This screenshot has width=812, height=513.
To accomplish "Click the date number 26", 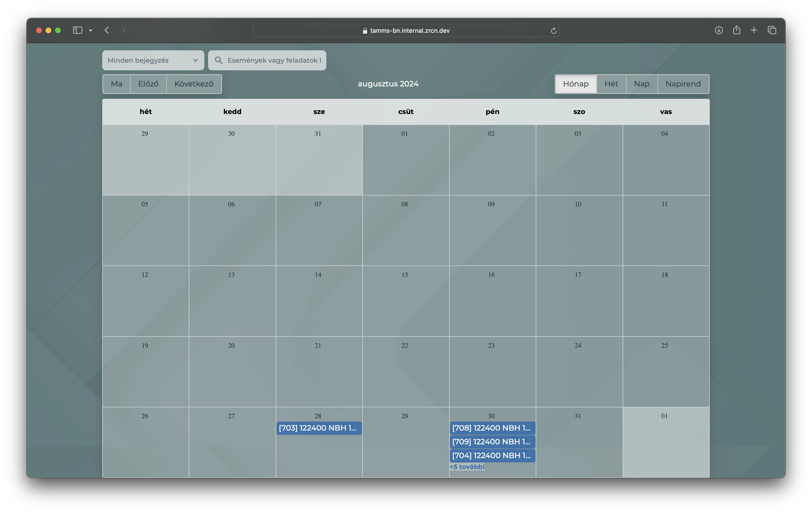I will (x=145, y=416).
